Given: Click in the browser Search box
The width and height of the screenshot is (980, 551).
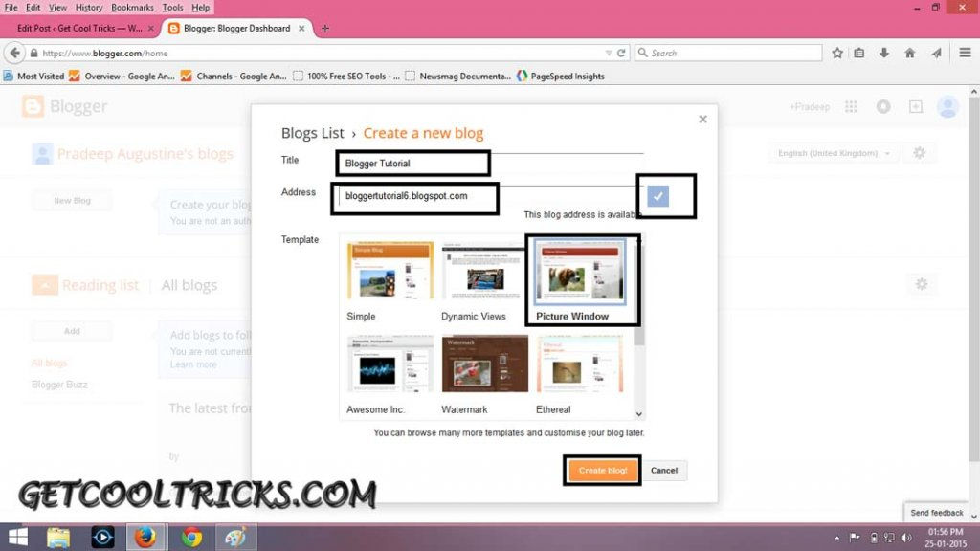Looking at the screenshot, I should [x=728, y=54].
